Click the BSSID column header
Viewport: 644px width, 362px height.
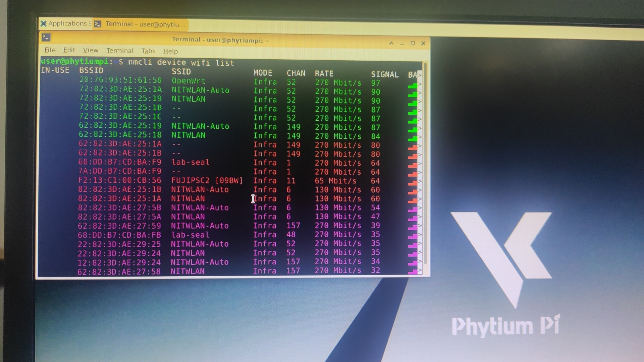tap(91, 70)
